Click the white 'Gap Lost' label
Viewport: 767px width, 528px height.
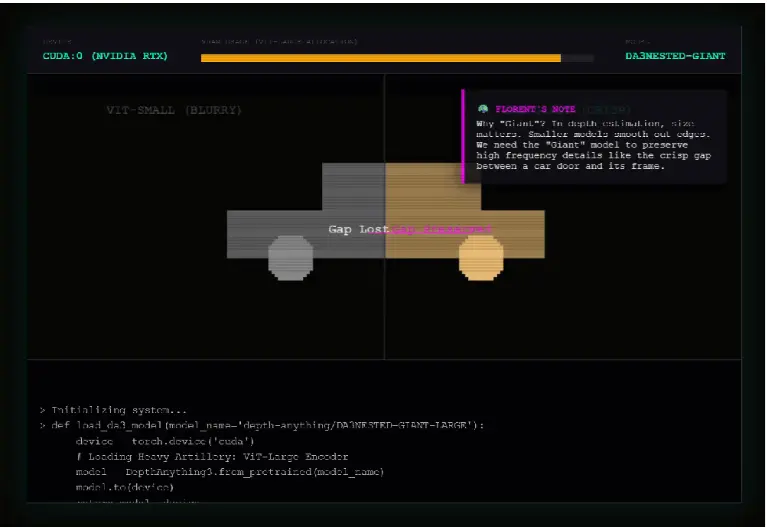(357, 230)
